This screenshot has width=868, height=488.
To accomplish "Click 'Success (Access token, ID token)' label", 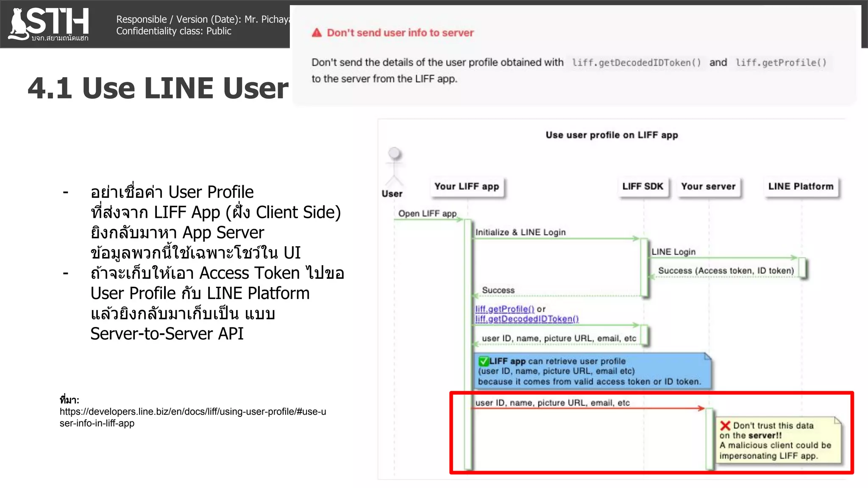I will [726, 271].
